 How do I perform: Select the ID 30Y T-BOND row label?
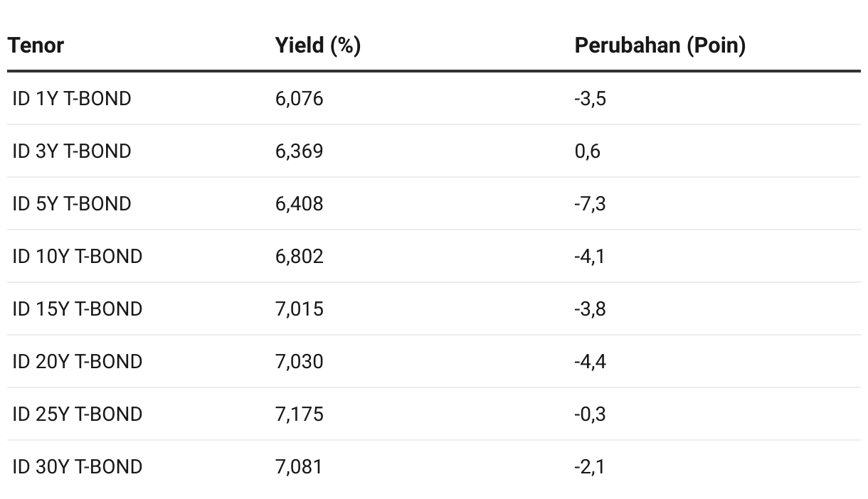click(78, 467)
